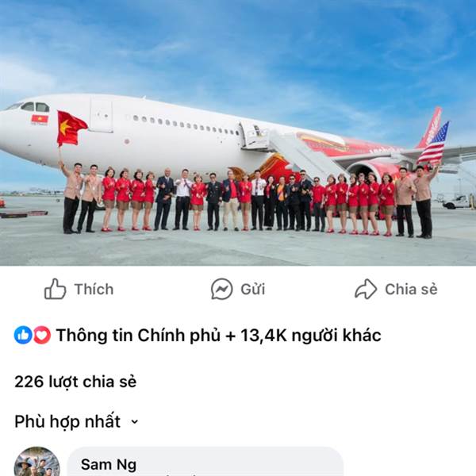This screenshot has height=476, width=476.
Task: Send post via Gửi label
Action: 253,289
